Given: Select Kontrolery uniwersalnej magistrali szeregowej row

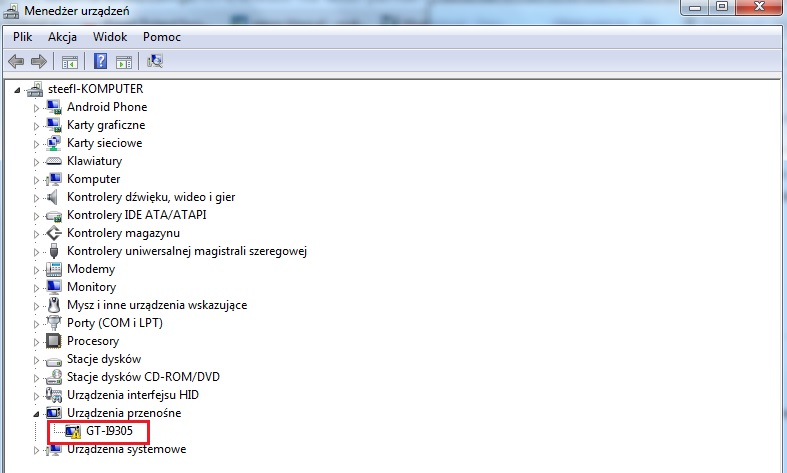Looking at the screenshot, I should pos(187,251).
